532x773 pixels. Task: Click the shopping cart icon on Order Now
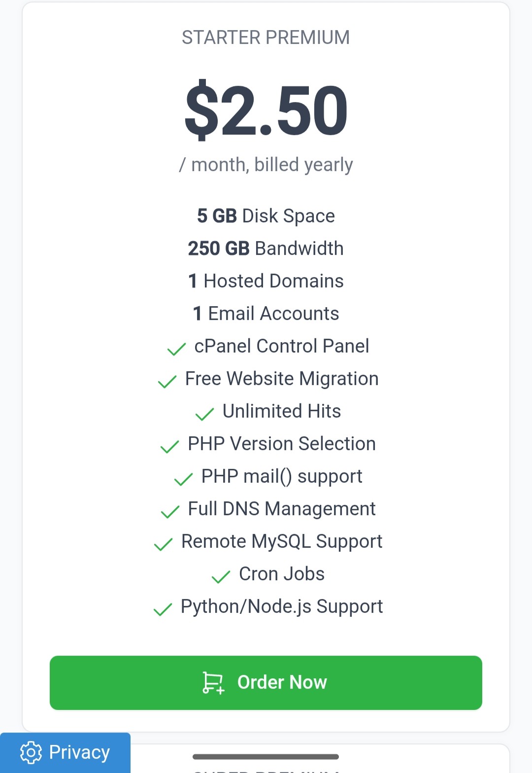coord(213,683)
